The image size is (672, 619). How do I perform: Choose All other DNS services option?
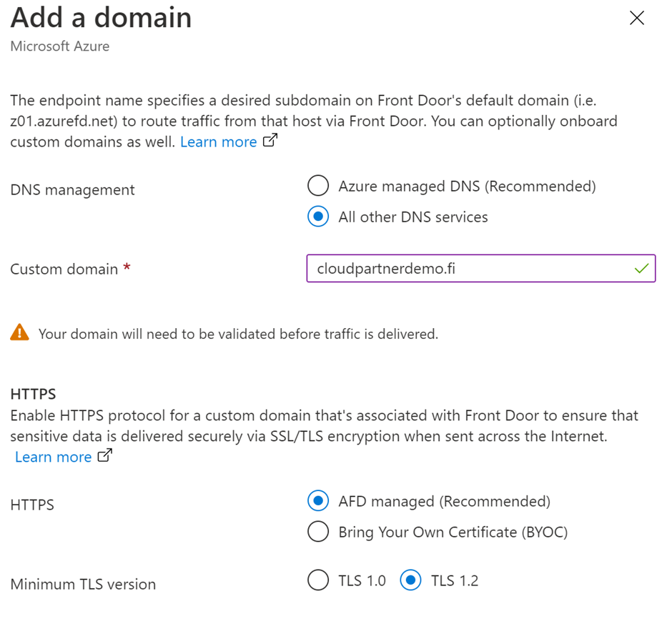point(318,217)
